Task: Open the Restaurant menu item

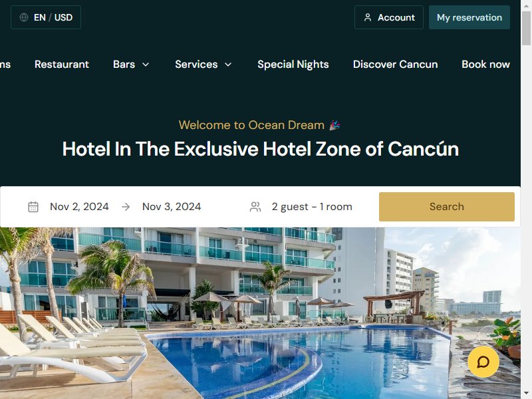Action: pos(62,64)
